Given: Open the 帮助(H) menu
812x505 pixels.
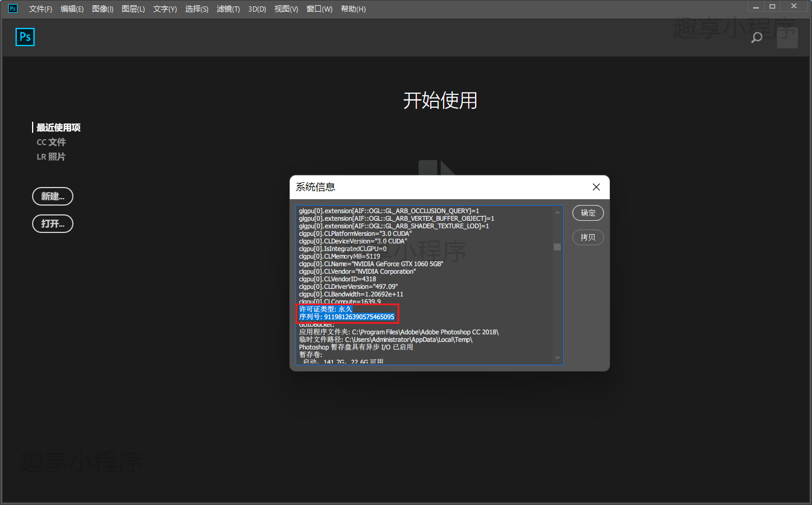Looking at the screenshot, I should (353, 9).
